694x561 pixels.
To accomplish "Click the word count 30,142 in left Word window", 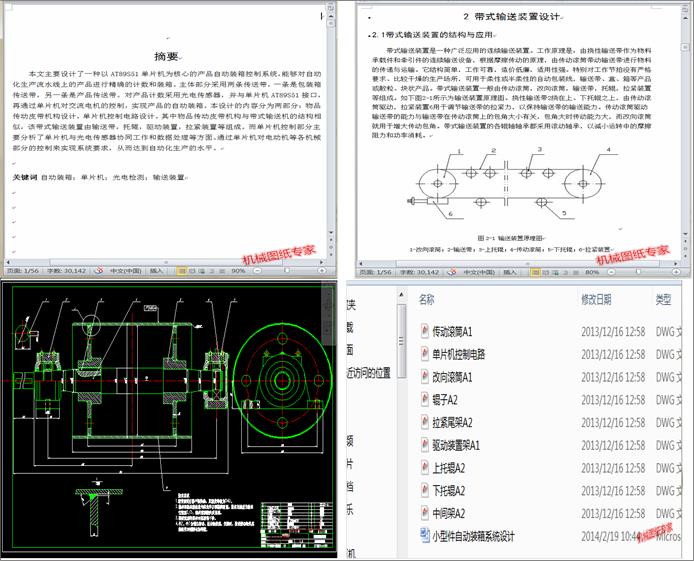I will [x=66, y=271].
